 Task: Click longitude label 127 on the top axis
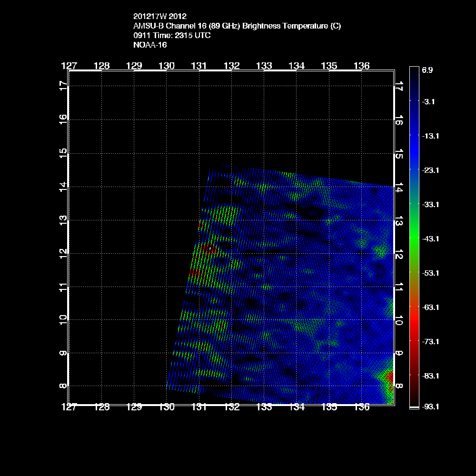pos(69,66)
